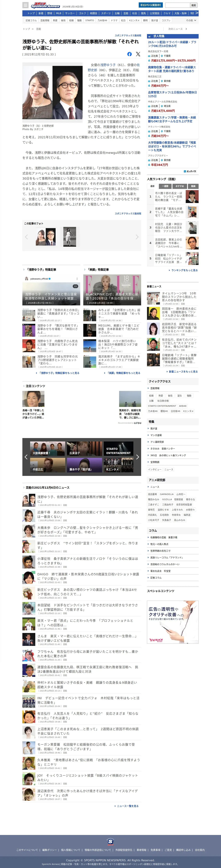
Task: Open 編集ポリシー footer link
Action: 50,850
